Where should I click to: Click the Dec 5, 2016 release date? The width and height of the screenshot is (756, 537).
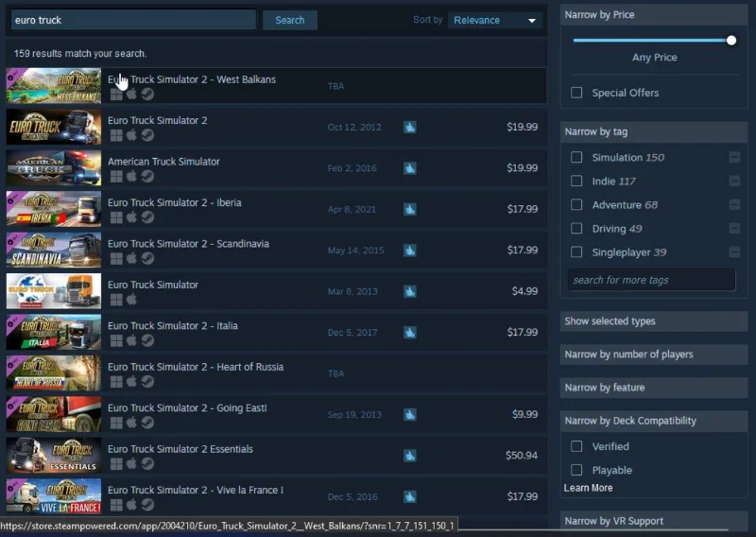coord(352,496)
